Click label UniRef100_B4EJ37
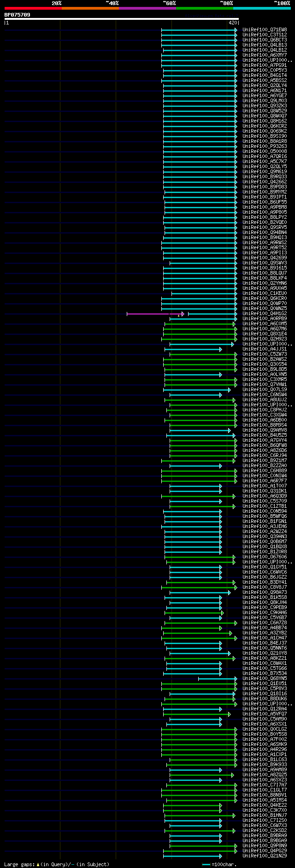Viewport: 295px width, 868px height. (265, 643)
